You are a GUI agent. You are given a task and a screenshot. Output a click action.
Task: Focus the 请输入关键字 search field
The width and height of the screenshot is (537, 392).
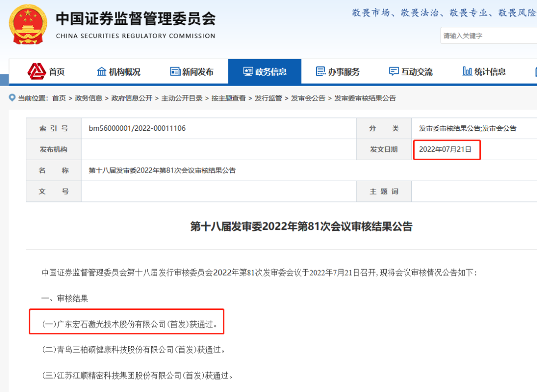(x=489, y=36)
